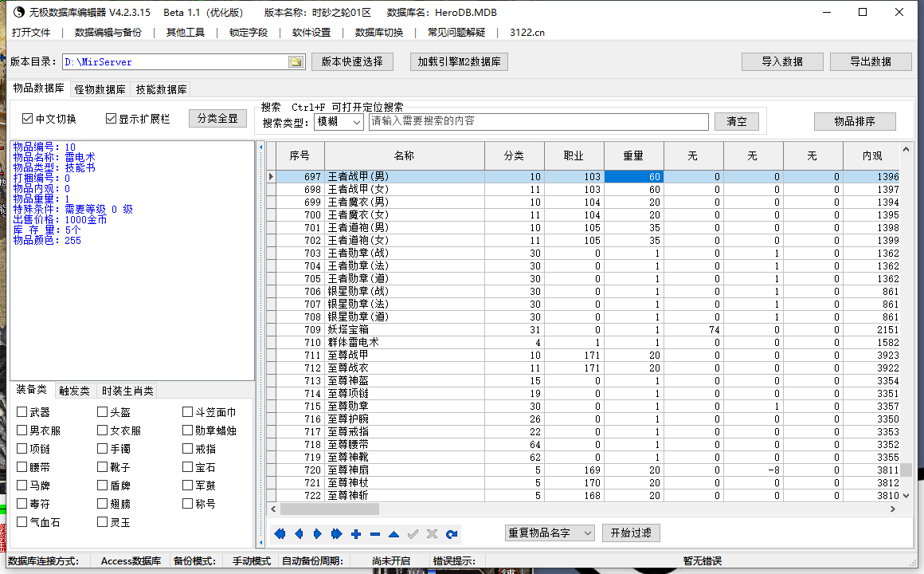Click the 物品排序 button

click(x=855, y=121)
